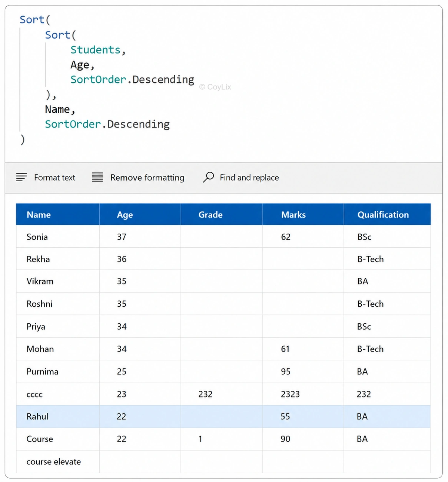Select the course elevate name cell
448x482 pixels.
tap(58, 462)
